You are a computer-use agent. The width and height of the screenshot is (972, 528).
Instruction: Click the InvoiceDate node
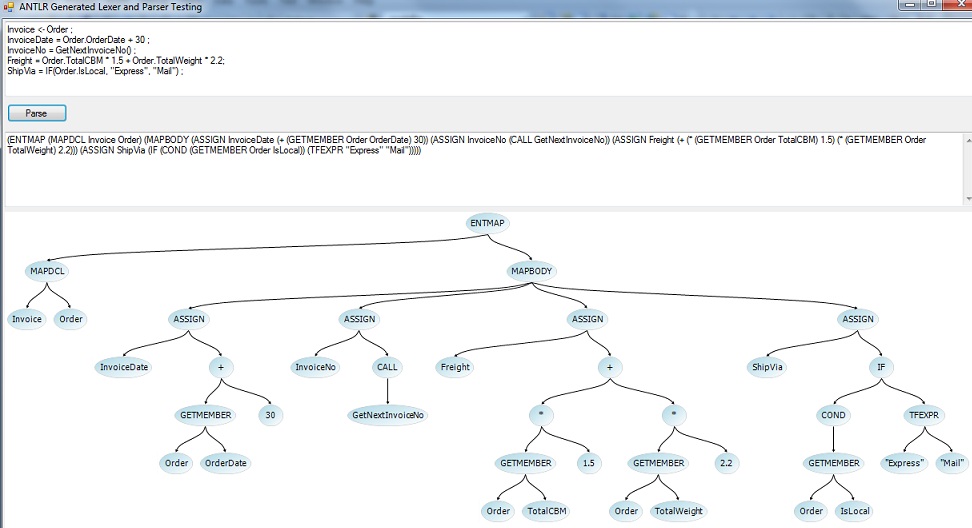coord(124,367)
